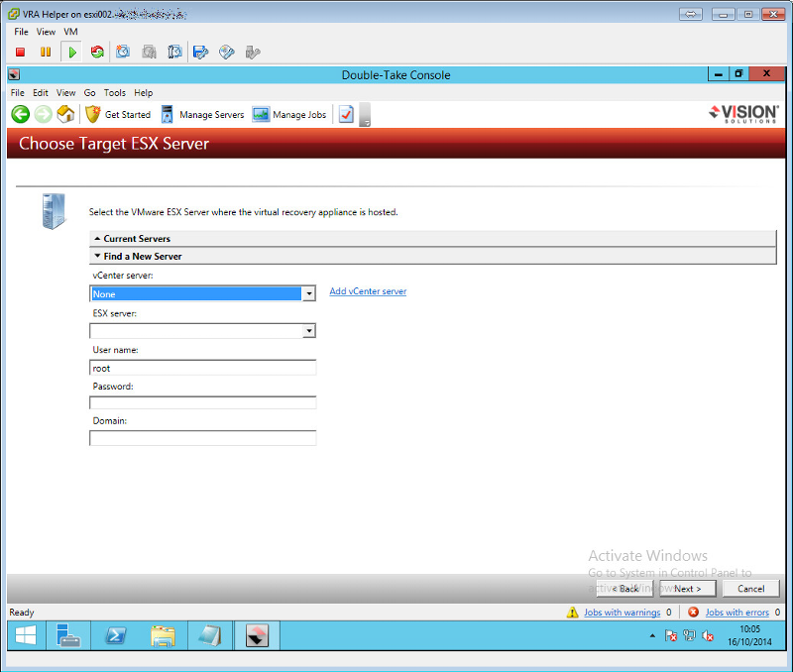The height and width of the screenshot is (672, 793).
Task: Click the Back button
Action: [625, 589]
